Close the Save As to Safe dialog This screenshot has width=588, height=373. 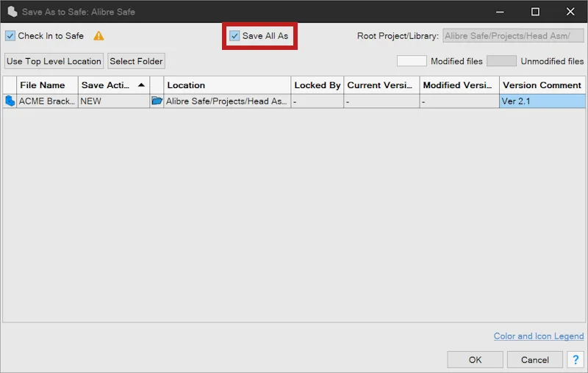click(x=570, y=12)
